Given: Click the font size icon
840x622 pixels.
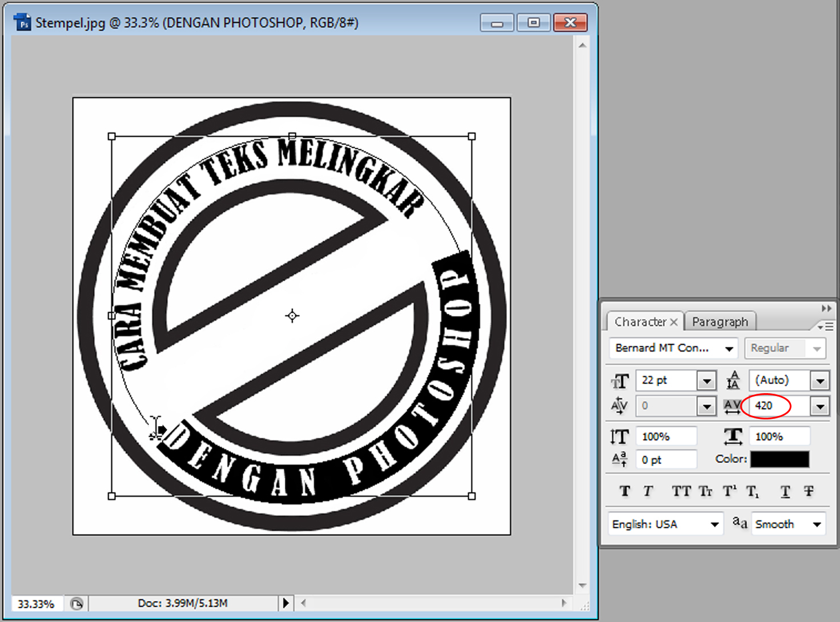Looking at the screenshot, I should (x=620, y=381).
